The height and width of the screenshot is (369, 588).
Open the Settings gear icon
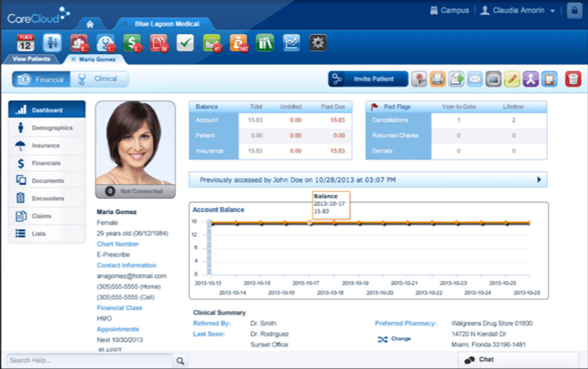pos(318,43)
